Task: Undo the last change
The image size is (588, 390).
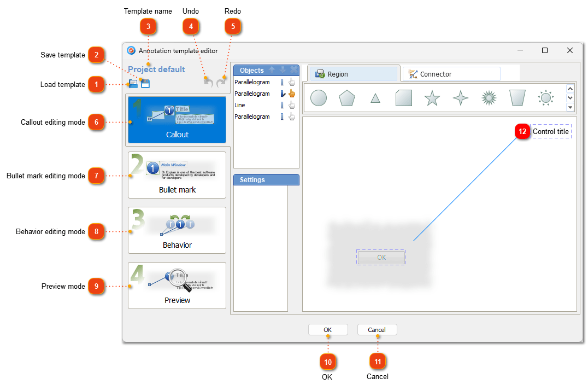Action: coord(208,82)
